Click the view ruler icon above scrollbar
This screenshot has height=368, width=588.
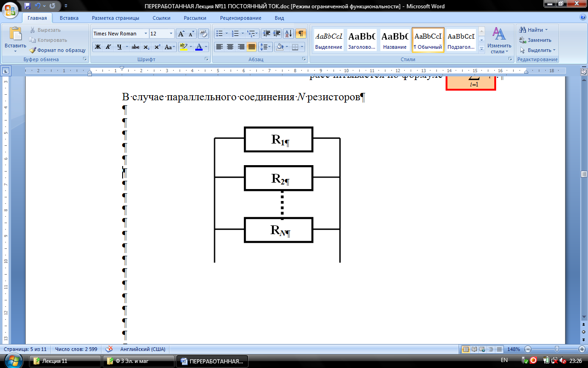[584, 73]
